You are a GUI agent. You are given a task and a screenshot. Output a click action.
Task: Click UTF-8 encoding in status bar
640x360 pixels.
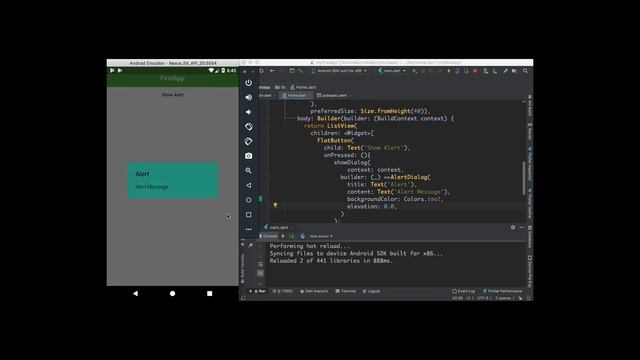pos(483,298)
